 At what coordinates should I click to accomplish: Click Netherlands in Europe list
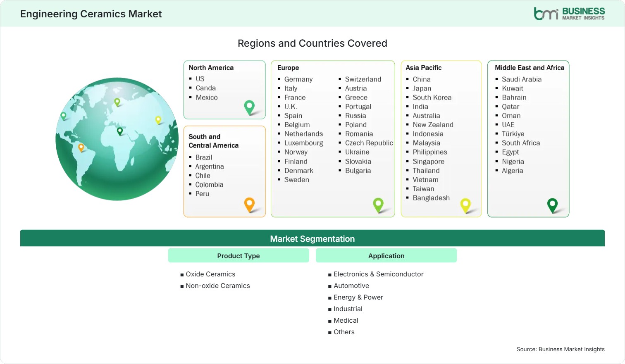pos(304,134)
